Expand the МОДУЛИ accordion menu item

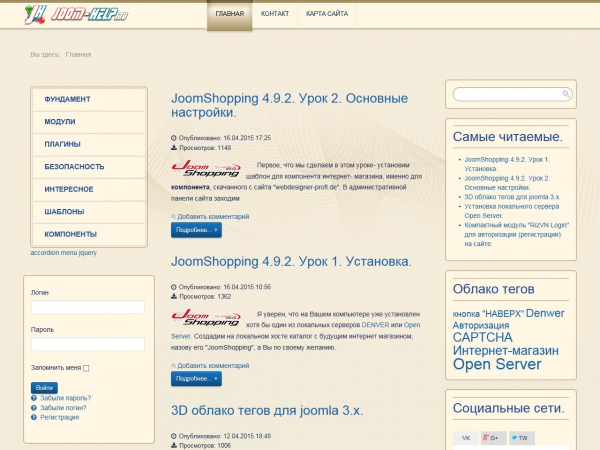click(x=89, y=122)
